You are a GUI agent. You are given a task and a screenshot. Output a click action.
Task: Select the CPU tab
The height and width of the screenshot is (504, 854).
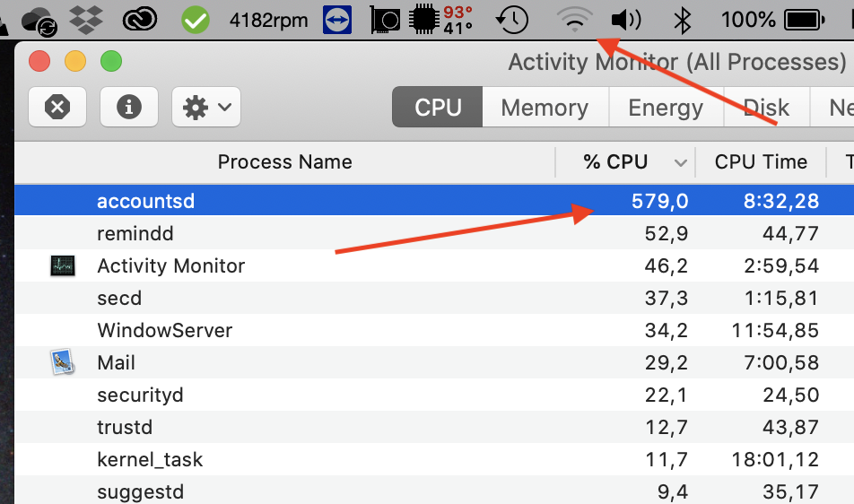(438, 108)
